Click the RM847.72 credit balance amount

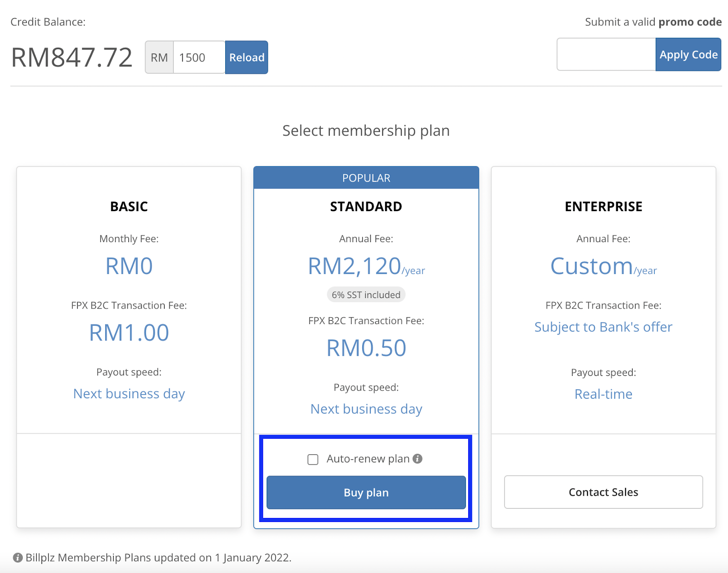pos(71,57)
